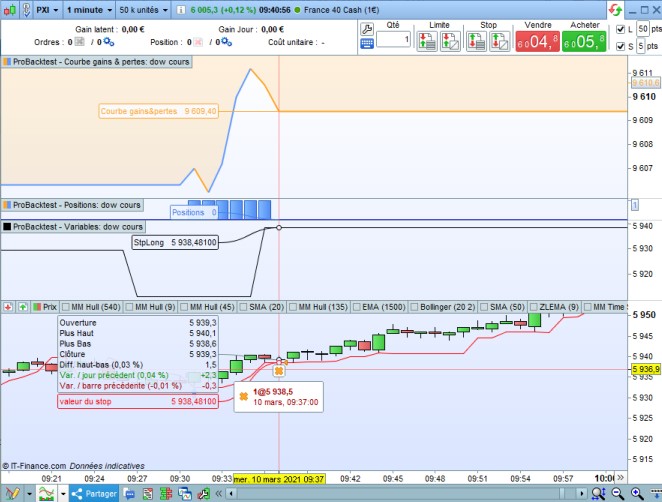This screenshot has width=662, height=502.
Task: Enable the MM Hull (9) indicator checkbox
Action: [x=129, y=307]
